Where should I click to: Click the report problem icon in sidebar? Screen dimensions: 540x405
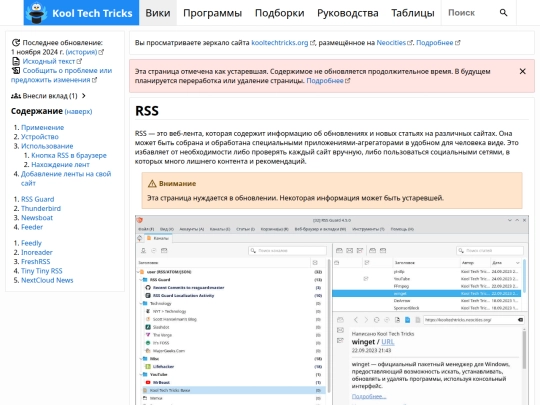pyautogui.click(x=16, y=71)
